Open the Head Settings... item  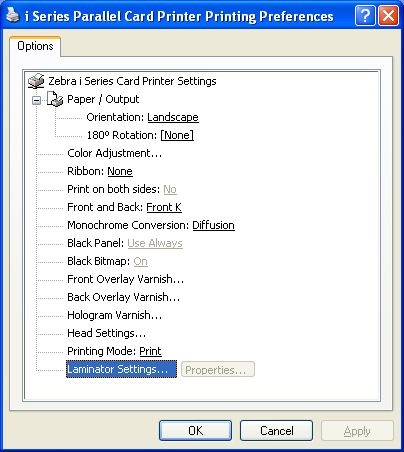[106, 333]
